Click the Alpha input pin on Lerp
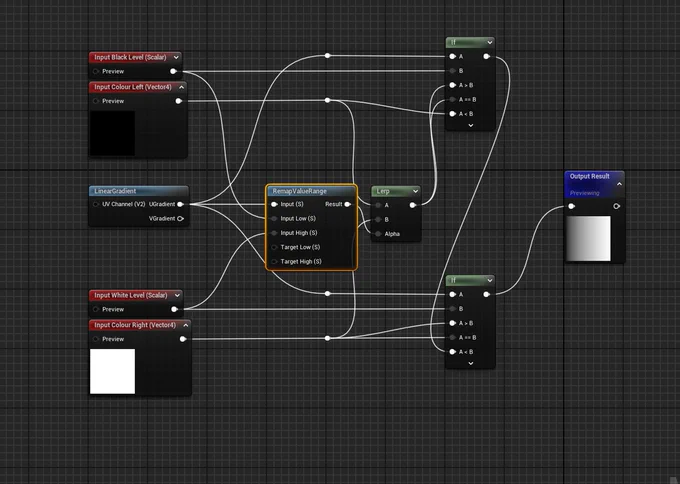 pos(378,234)
